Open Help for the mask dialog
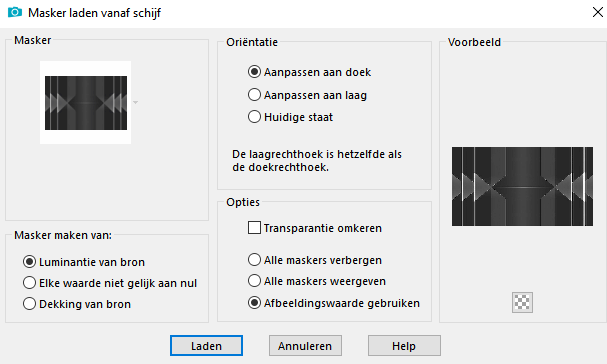The width and height of the screenshot is (607, 364). coord(404,345)
